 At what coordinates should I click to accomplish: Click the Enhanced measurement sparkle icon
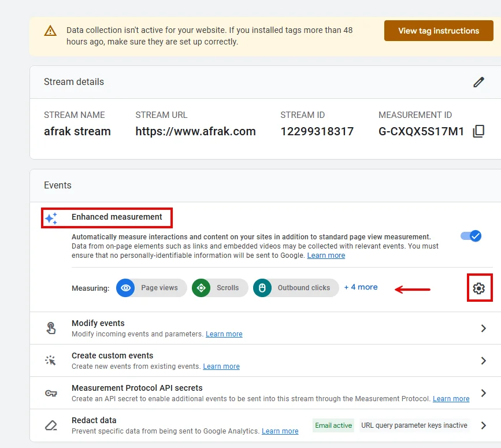tap(51, 219)
